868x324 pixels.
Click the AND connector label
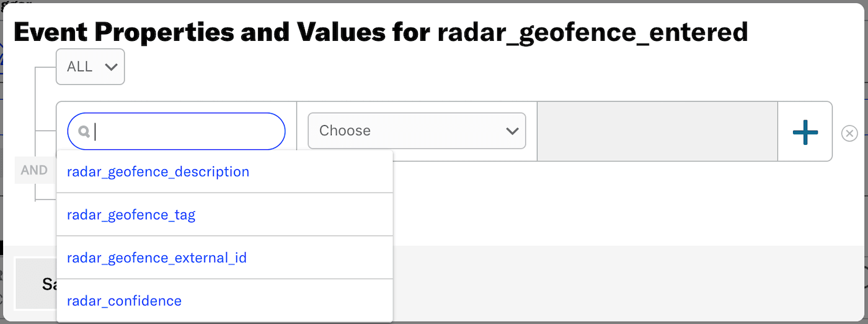34,170
